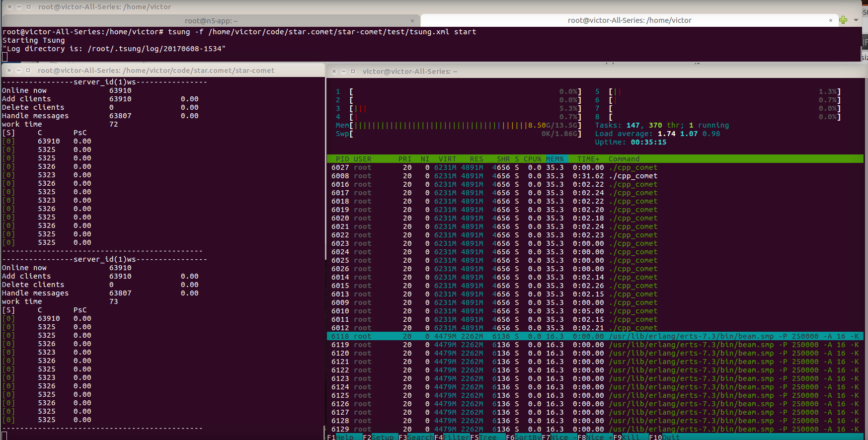The image size is (868, 440).
Task: Sort processes by the PID column header
Action: (x=342, y=159)
